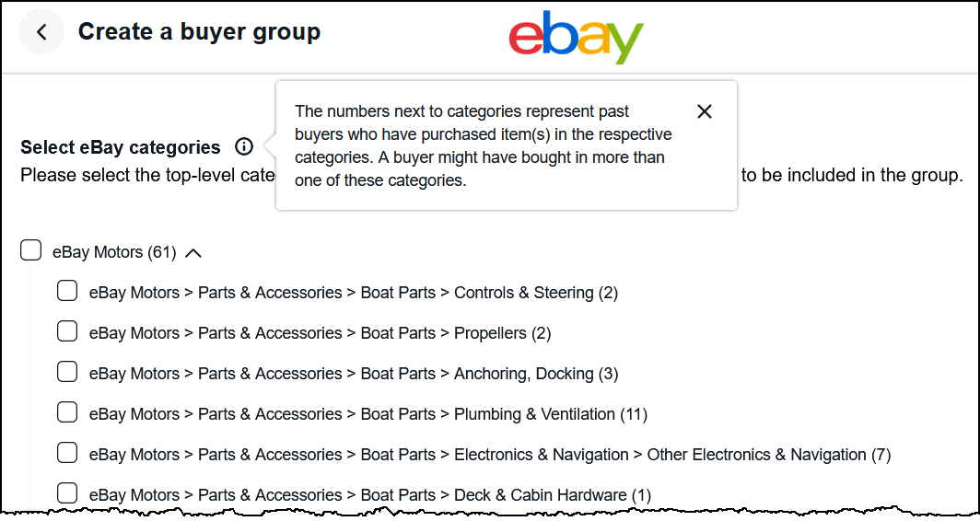Enable the Propellers (2) category checkbox
Image resolution: width=980 pixels, height=521 pixels.
pos(67,331)
